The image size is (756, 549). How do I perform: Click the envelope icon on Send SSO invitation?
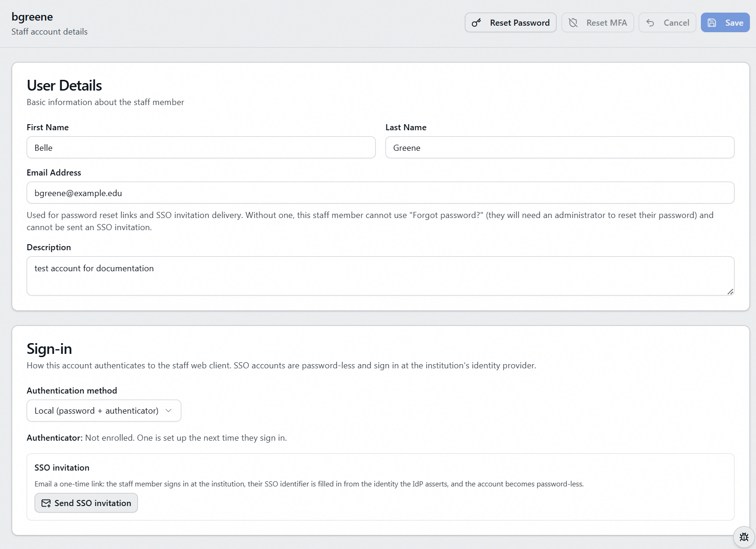(46, 503)
